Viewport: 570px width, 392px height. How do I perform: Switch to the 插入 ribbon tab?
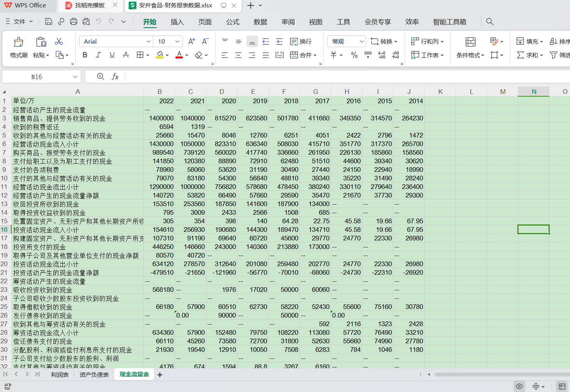pyautogui.click(x=177, y=22)
